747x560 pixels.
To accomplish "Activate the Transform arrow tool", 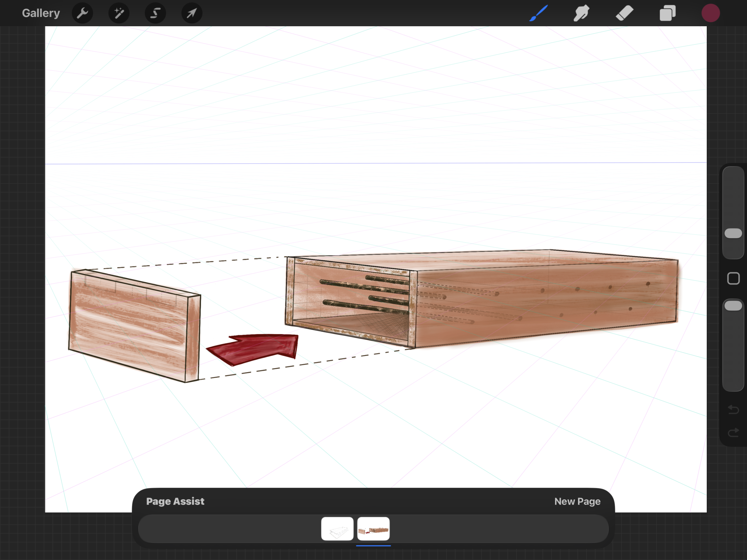I will click(x=192, y=13).
